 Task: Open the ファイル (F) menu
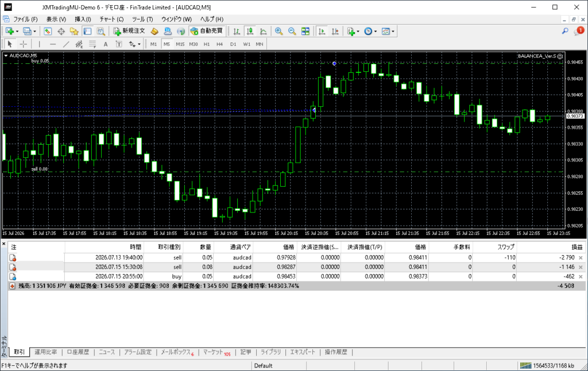[25, 19]
